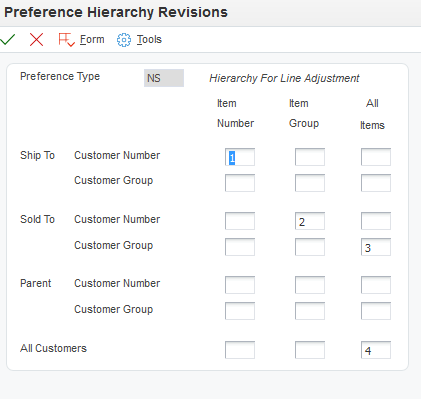421x399 pixels.
Task: Click Customer Group label under Parent
Action: tap(113, 309)
